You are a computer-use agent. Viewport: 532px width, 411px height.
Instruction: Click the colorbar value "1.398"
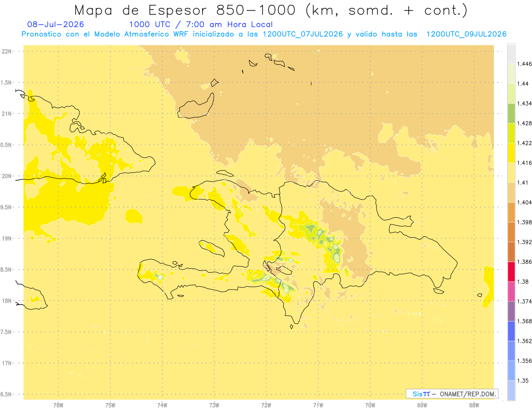pyautogui.click(x=524, y=222)
